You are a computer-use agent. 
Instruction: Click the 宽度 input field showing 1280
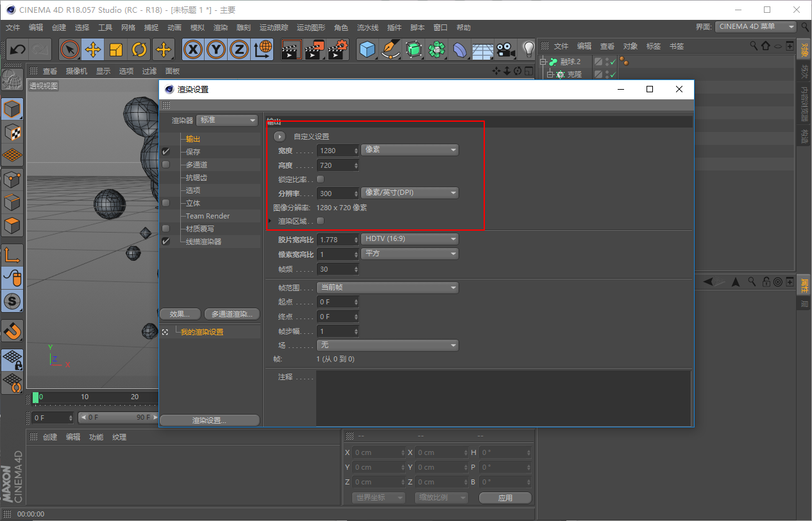point(338,151)
